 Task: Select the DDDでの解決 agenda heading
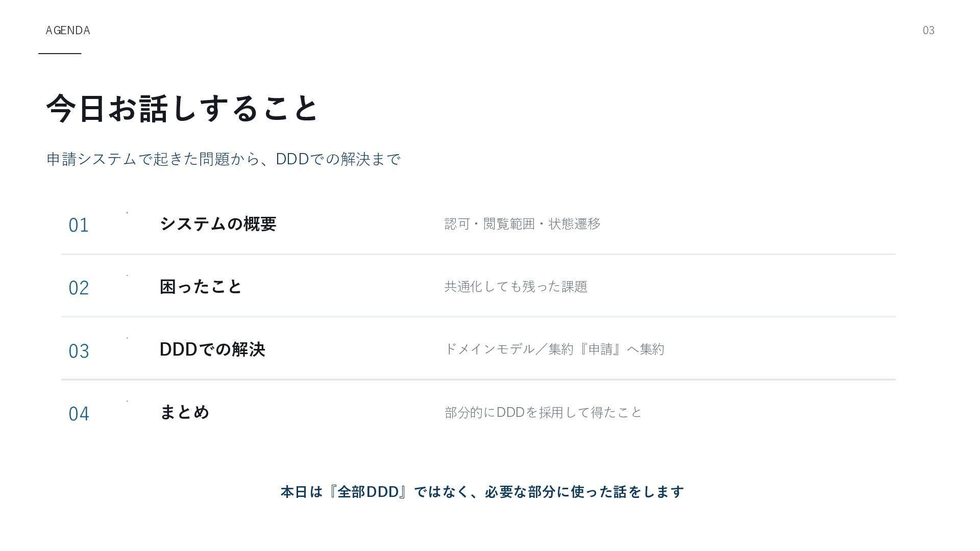(x=212, y=349)
